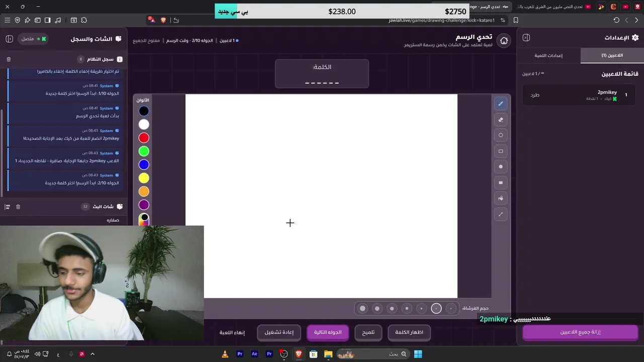This screenshot has width=644, height=362.
Task: Open stream chat list options icon
Action: [8, 207]
